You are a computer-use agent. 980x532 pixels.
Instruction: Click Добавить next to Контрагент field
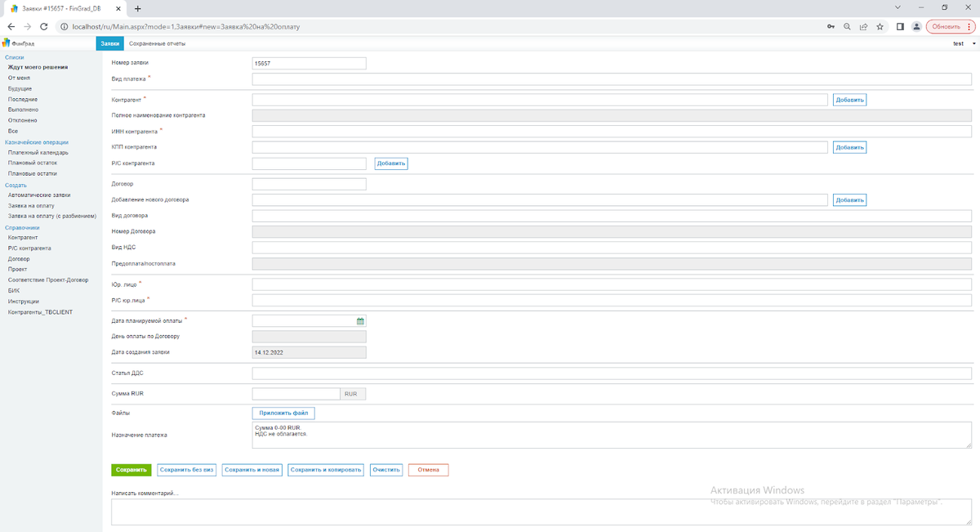849,100
